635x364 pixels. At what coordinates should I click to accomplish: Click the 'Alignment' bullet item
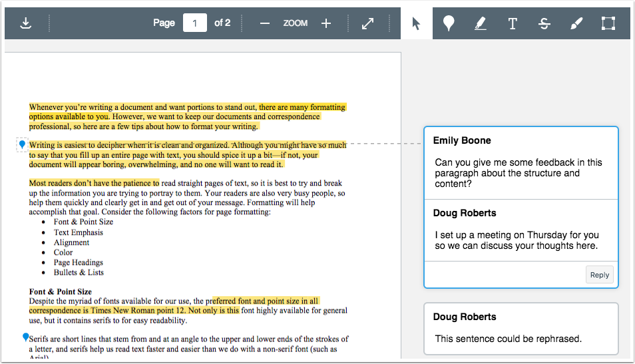(x=71, y=242)
